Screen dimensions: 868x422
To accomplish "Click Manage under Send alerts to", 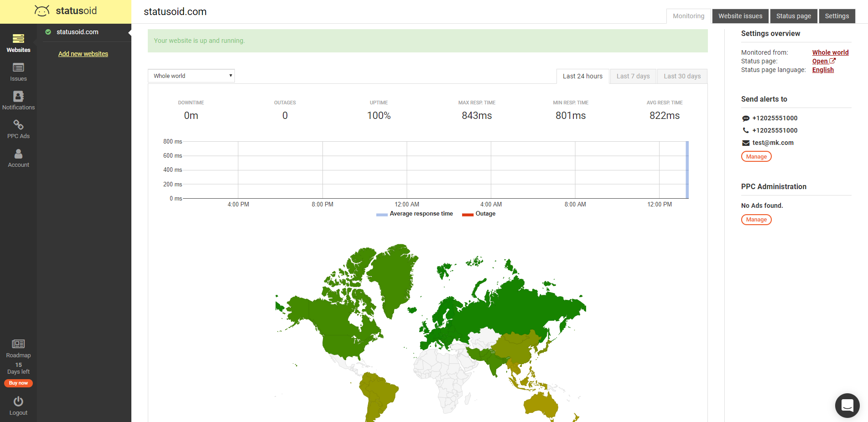I will coord(756,157).
